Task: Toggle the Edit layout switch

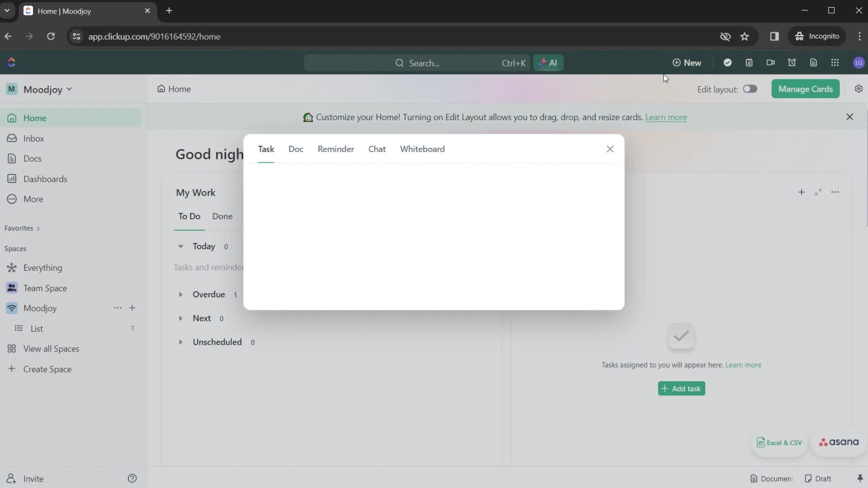Action: [x=750, y=89]
